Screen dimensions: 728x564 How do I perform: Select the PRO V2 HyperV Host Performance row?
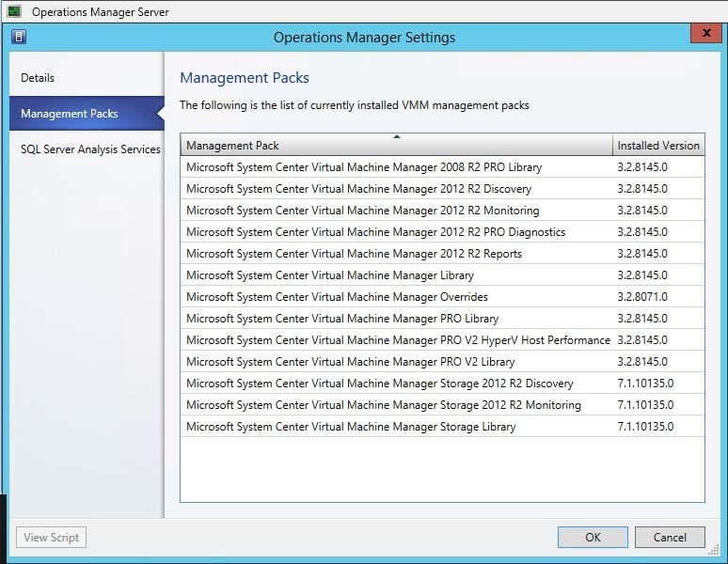point(442,340)
